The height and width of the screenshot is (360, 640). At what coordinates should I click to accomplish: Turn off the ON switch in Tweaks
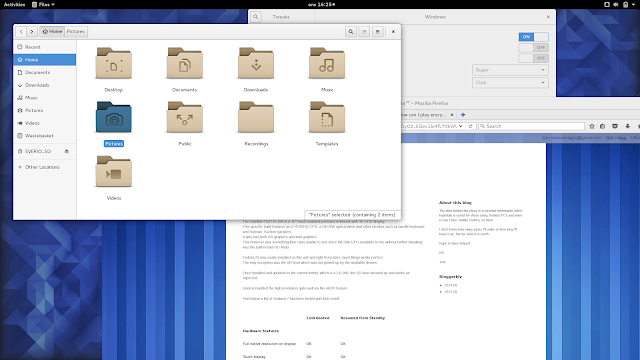click(533, 37)
